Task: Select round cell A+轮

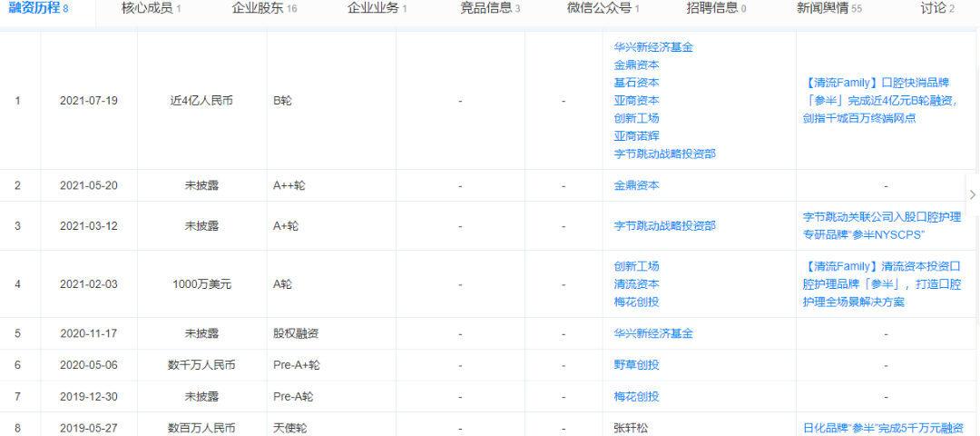Action: coord(286,226)
